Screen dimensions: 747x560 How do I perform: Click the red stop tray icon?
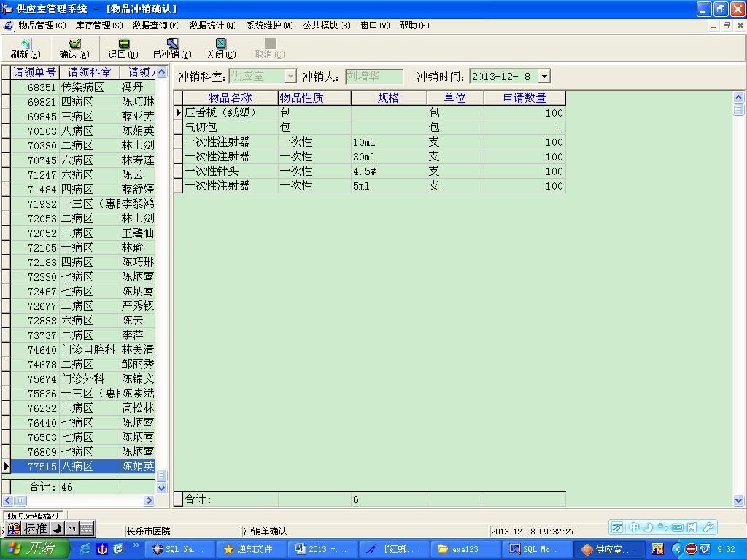[x=691, y=549]
